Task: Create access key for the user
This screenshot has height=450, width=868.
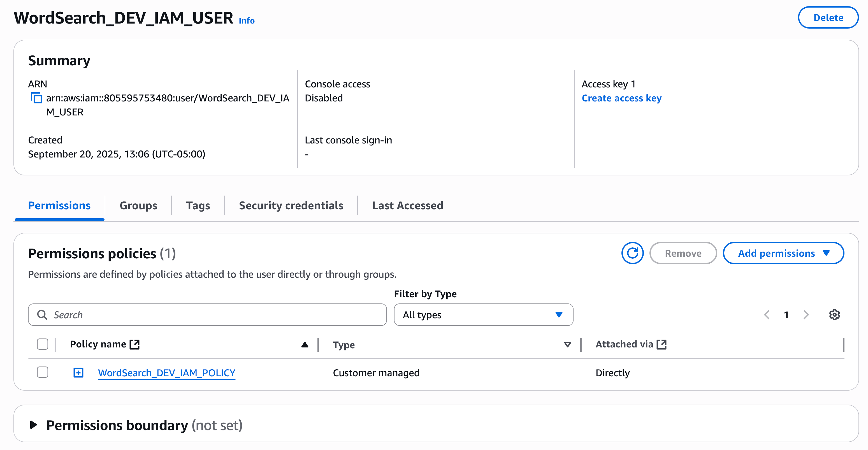Action: tap(622, 98)
